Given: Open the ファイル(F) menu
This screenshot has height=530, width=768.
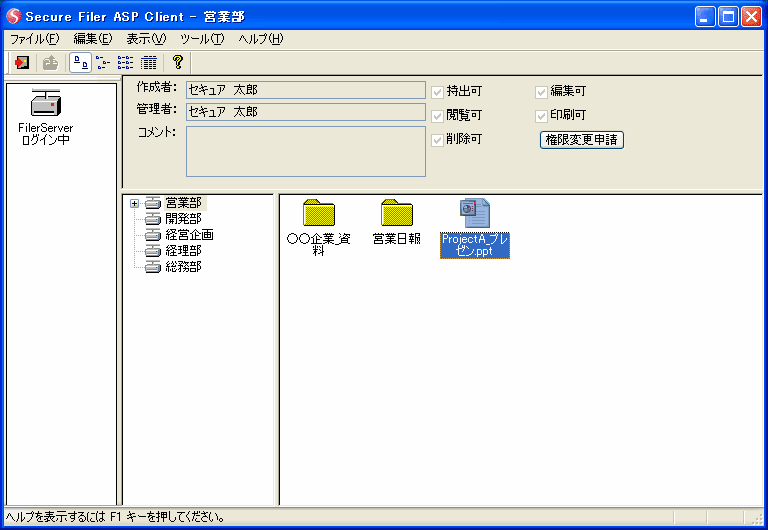Looking at the screenshot, I should (x=34, y=39).
